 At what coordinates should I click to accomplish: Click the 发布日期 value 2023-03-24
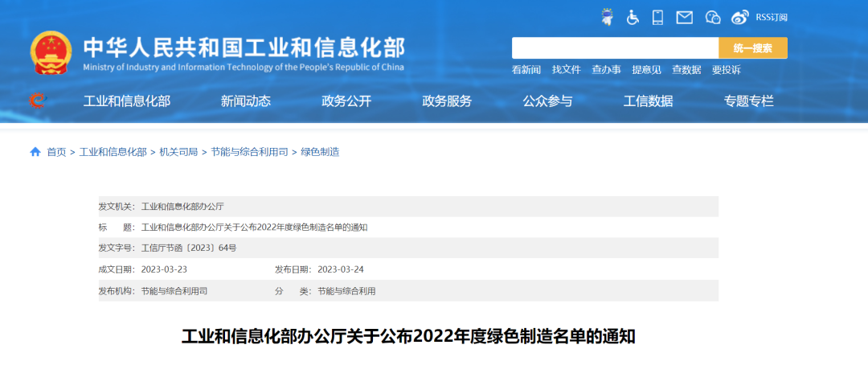(341, 269)
